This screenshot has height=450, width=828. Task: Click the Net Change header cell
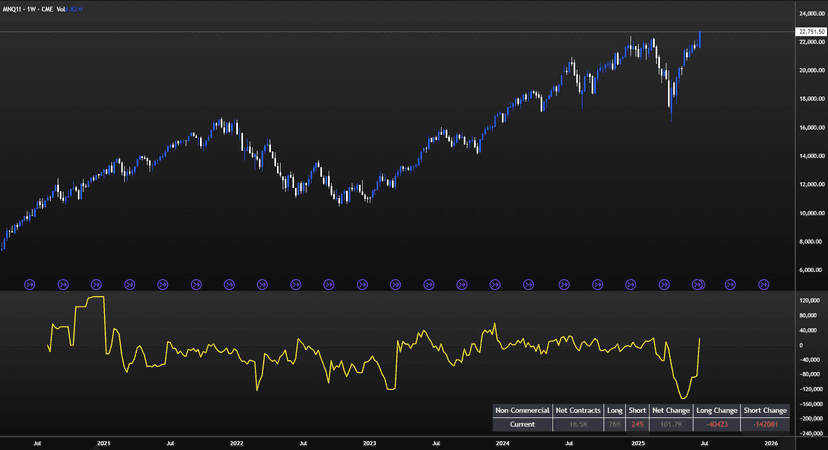(671, 410)
